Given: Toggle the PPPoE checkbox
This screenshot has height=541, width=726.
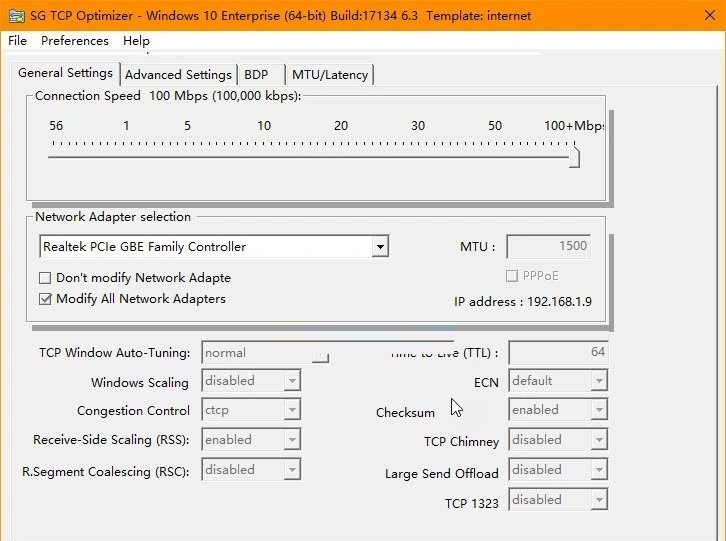Looking at the screenshot, I should coord(512,276).
